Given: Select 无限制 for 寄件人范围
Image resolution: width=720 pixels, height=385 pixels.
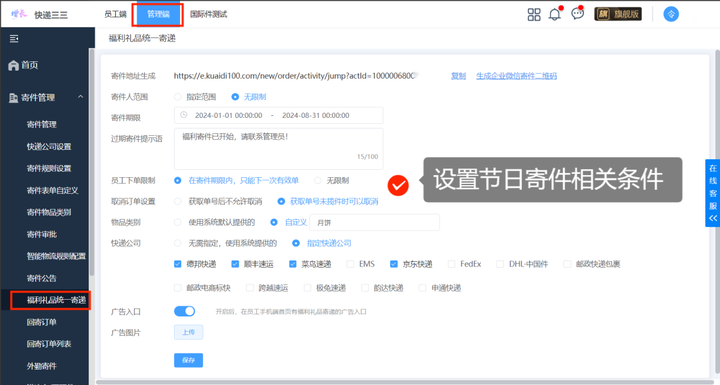Looking at the screenshot, I should click(x=235, y=97).
